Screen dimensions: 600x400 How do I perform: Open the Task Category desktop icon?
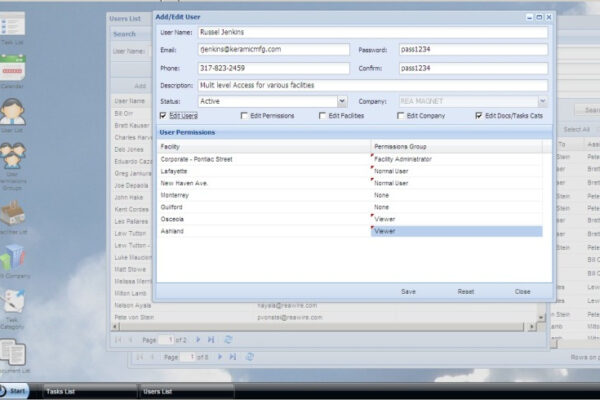(x=13, y=303)
